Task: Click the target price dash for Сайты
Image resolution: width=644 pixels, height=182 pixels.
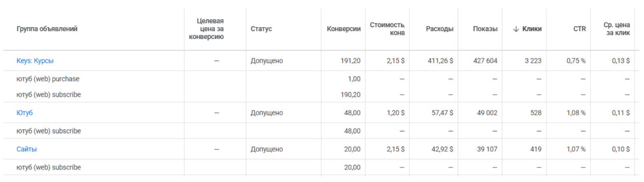Action: [217, 149]
